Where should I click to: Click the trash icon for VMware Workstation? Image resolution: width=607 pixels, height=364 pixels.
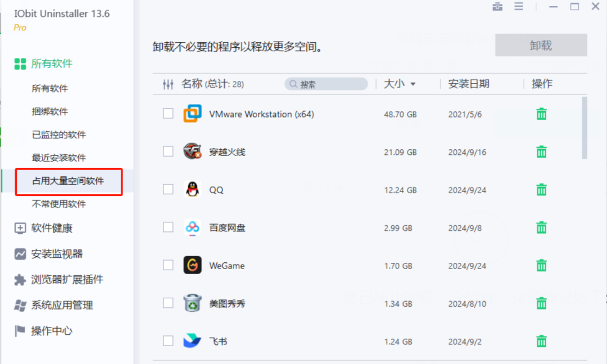click(541, 113)
